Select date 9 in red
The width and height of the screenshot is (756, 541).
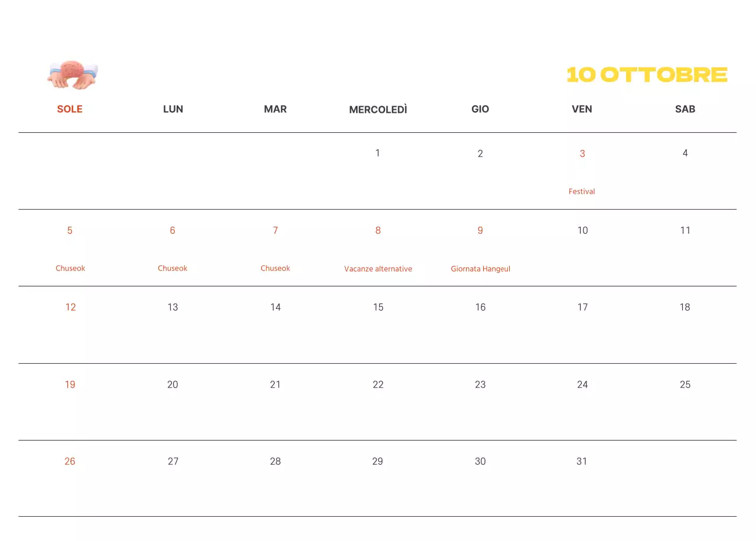480,230
